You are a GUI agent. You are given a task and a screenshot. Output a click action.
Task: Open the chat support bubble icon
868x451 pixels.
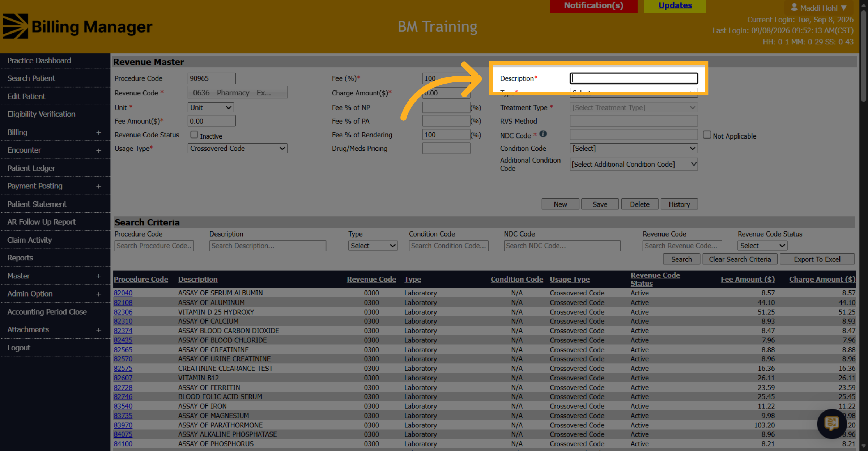click(x=831, y=424)
